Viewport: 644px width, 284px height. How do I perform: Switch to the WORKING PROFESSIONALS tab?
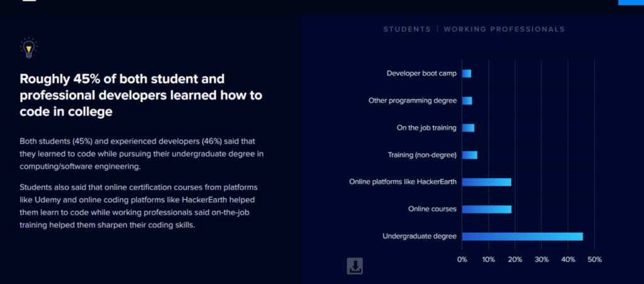[x=504, y=29]
